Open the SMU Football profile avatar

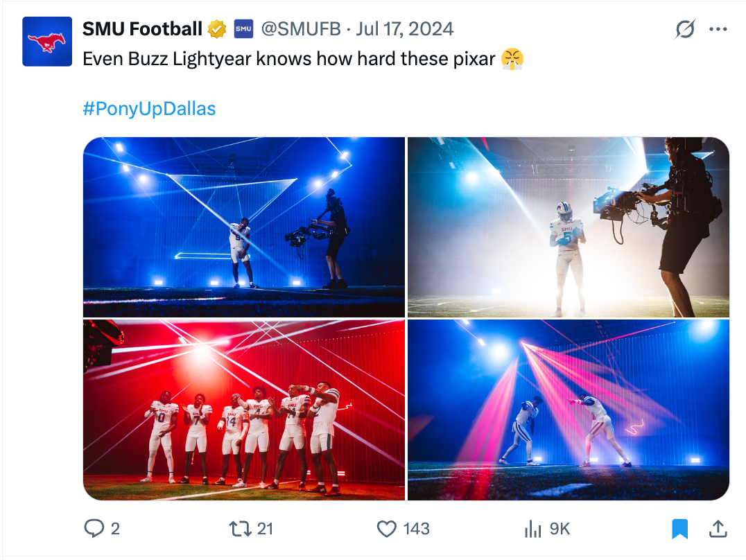[47, 42]
